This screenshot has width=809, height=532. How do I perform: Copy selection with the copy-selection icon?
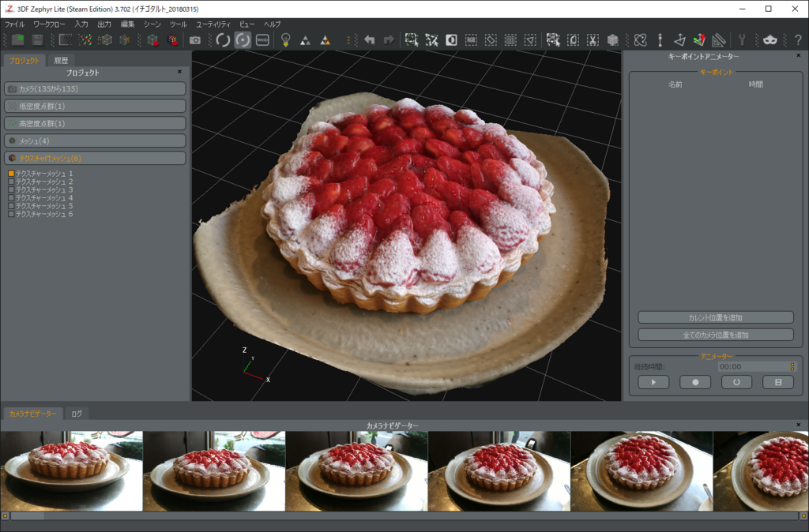tap(574, 39)
